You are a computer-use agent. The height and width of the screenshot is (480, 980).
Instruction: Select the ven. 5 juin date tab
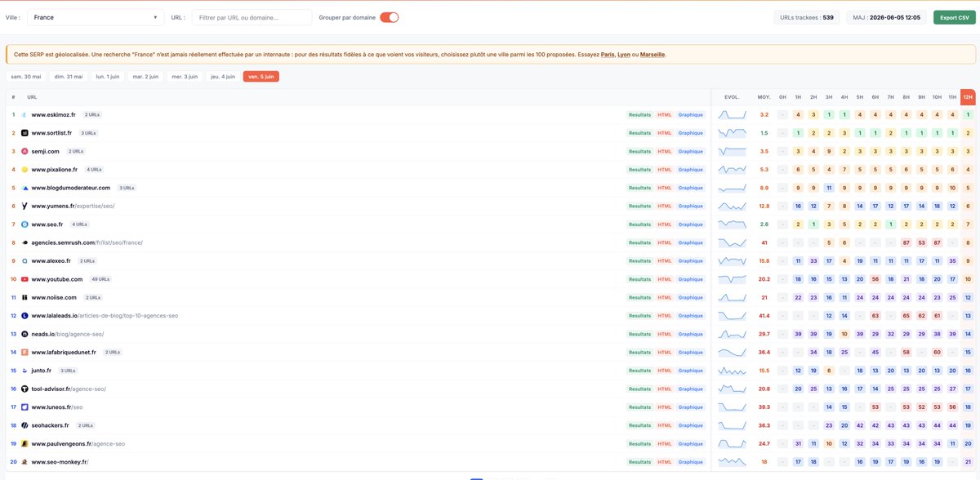tap(261, 77)
